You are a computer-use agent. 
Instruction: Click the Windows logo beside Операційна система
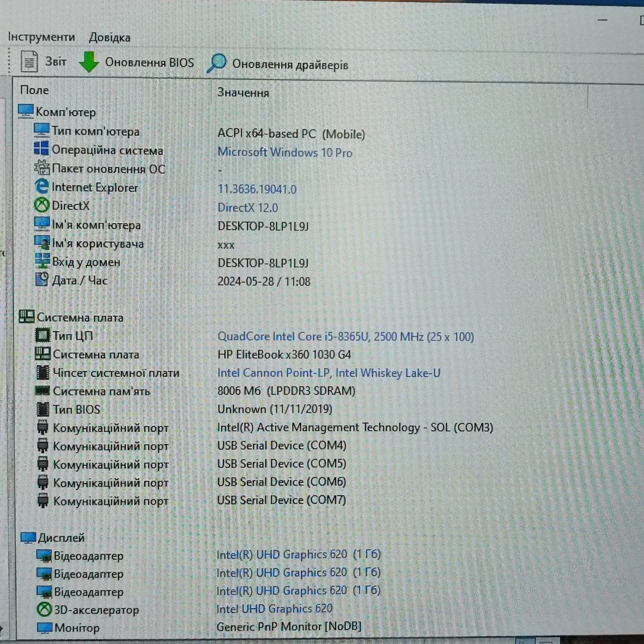tap(41, 149)
